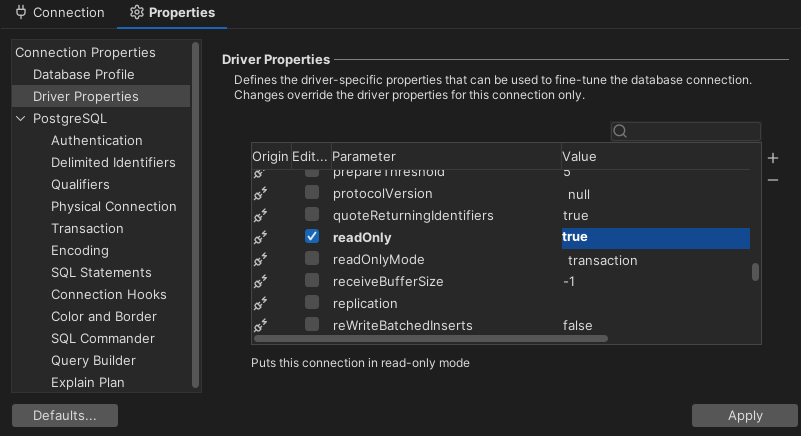Select the Properties tab

[x=171, y=13]
